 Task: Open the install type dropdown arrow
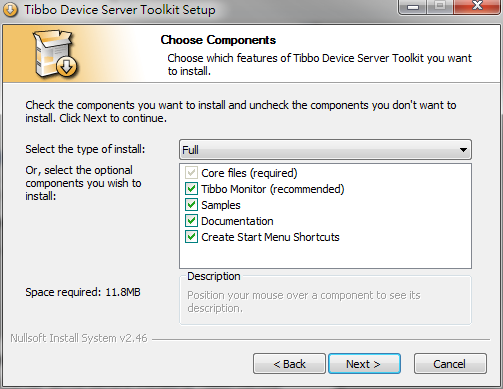(463, 150)
